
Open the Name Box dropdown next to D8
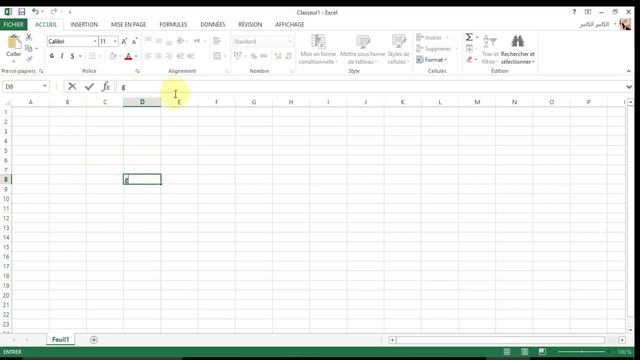pyautogui.click(x=44, y=87)
